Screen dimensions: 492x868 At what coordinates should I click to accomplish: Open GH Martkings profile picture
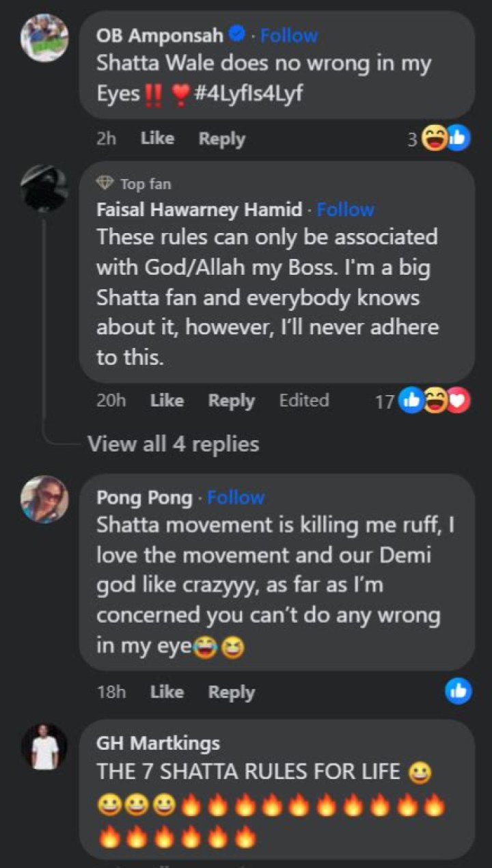tap(44, 746)
